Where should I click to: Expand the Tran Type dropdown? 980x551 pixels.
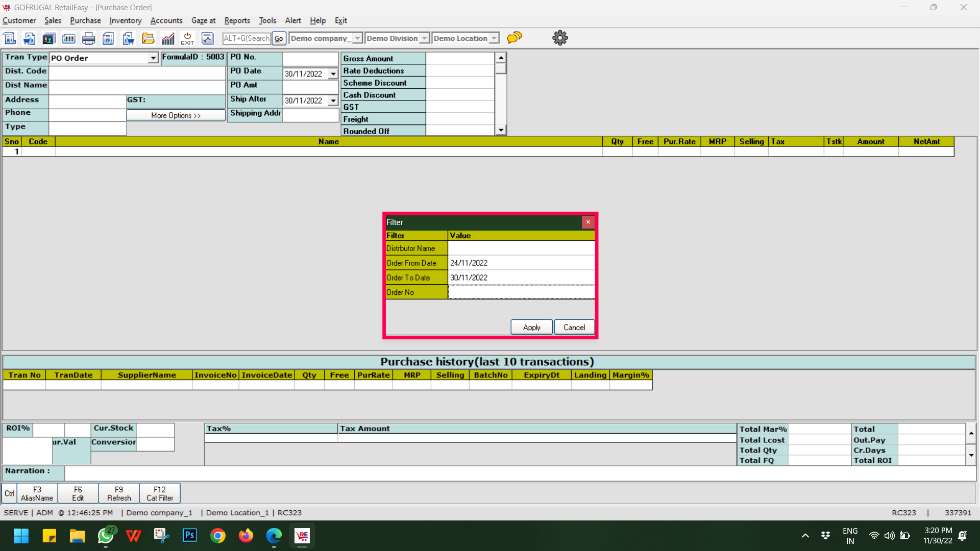click(x=153, y=58)
